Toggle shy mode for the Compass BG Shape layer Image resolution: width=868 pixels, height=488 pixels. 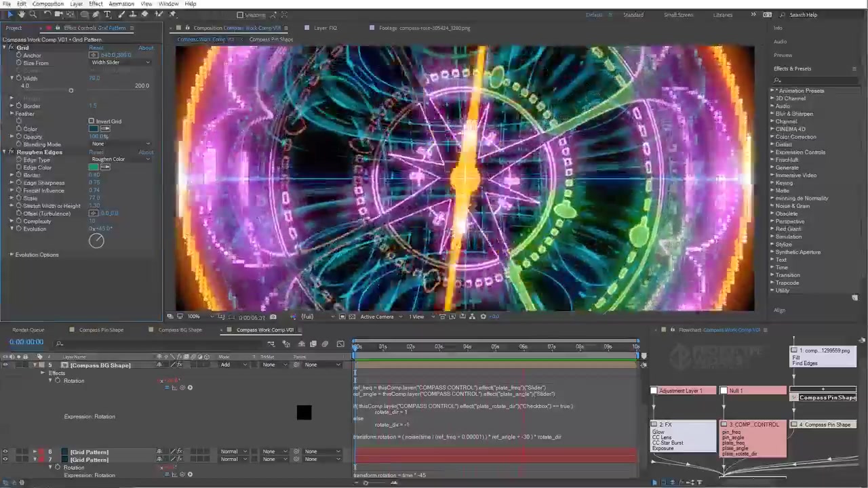pos(159,365)
